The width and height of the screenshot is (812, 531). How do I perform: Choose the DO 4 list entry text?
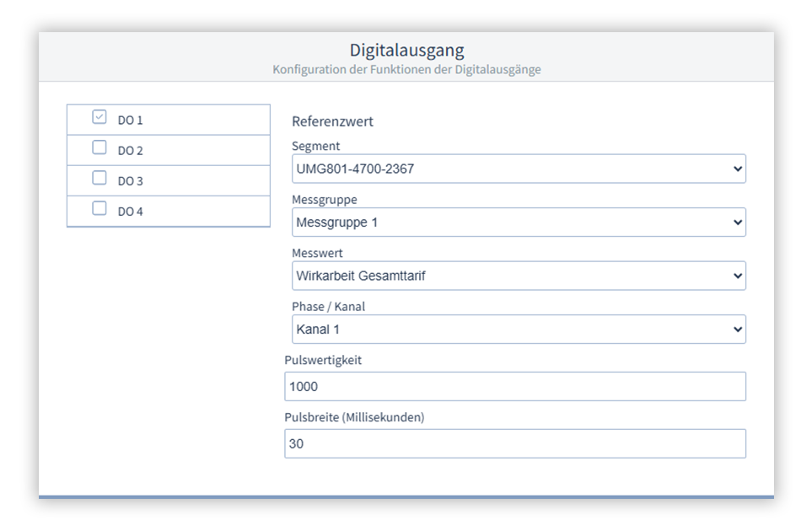pos(130,212)
